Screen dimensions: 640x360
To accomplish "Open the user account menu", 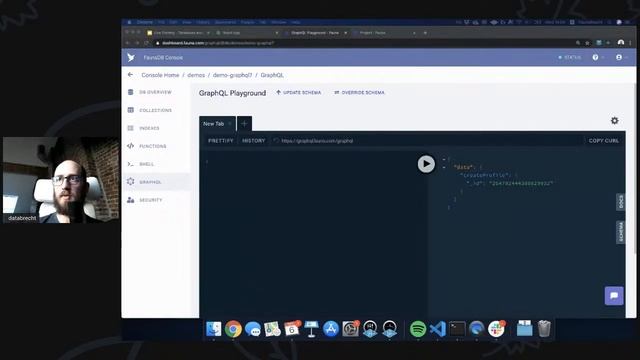I will pyautogui.click(x=619, y=58).
